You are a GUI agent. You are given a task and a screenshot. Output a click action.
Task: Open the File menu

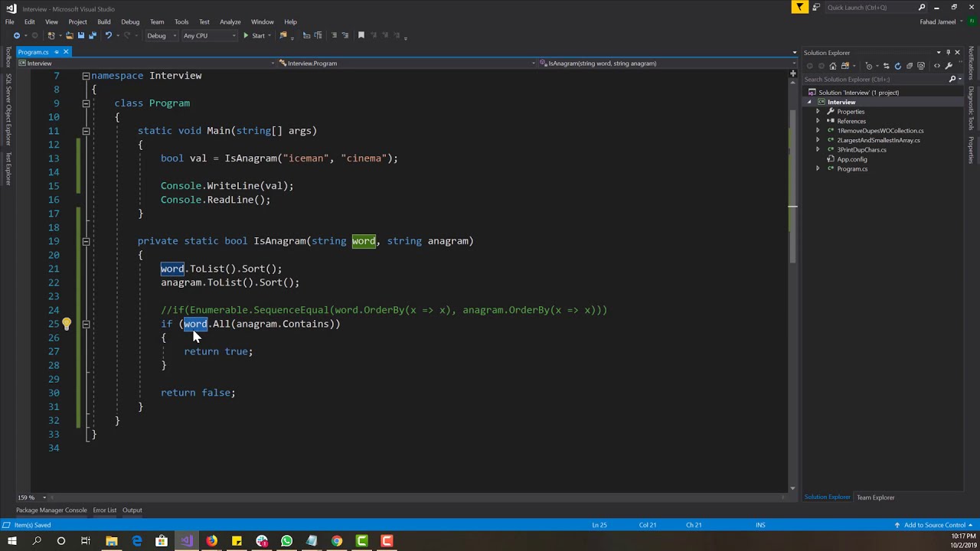(10, 21)
